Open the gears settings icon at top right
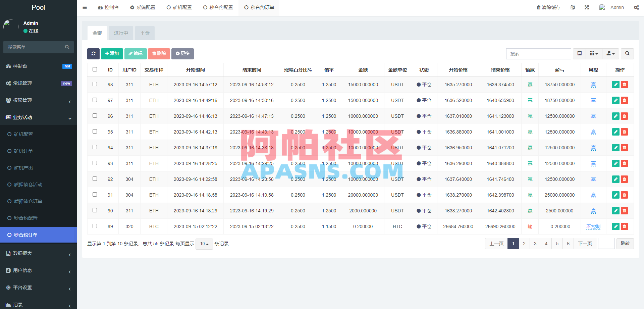This screenshot has height=309, width=644. click(636, 7)
